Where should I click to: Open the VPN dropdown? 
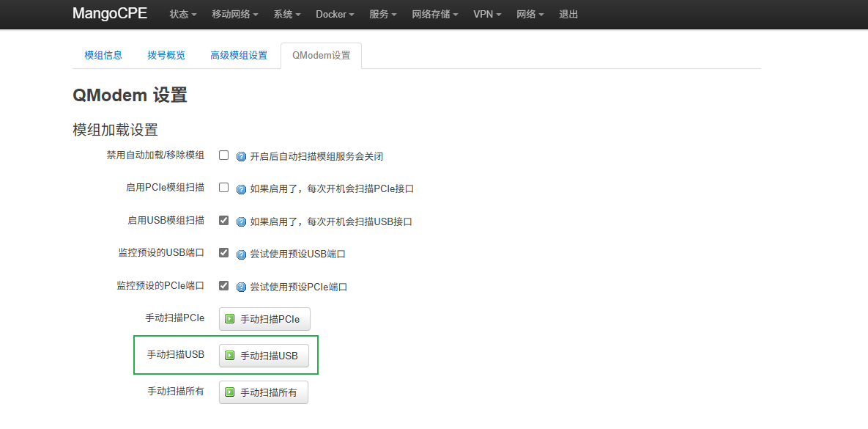[487, 15]
